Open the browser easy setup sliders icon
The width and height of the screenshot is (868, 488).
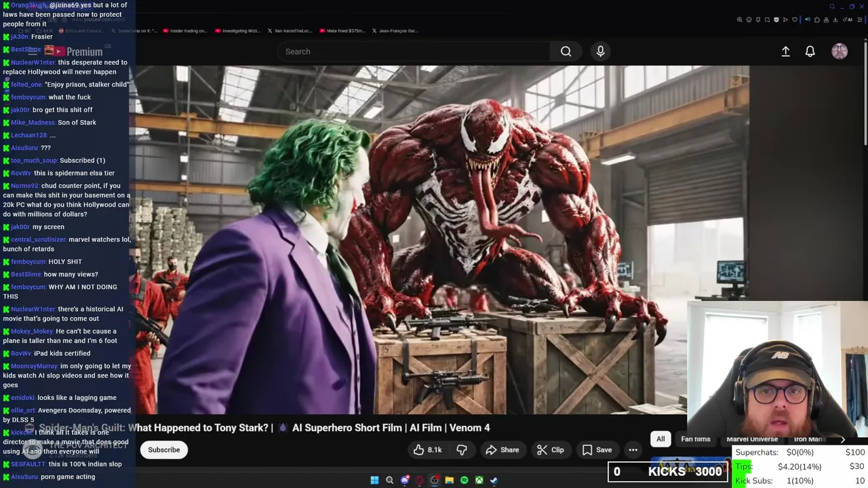pos(860,20)
